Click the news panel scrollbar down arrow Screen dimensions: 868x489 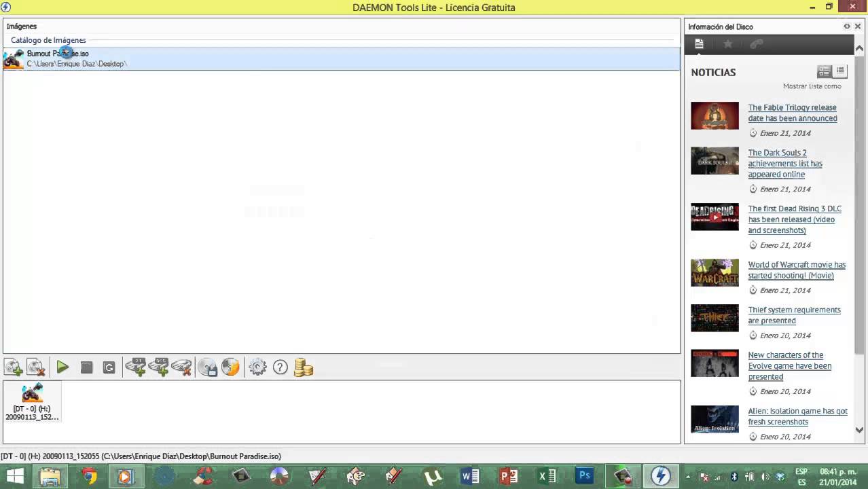(858, 429)
